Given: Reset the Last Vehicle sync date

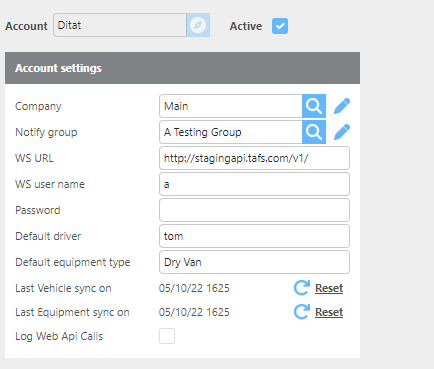Looking at the screenshot, I should tap(329, 288).
